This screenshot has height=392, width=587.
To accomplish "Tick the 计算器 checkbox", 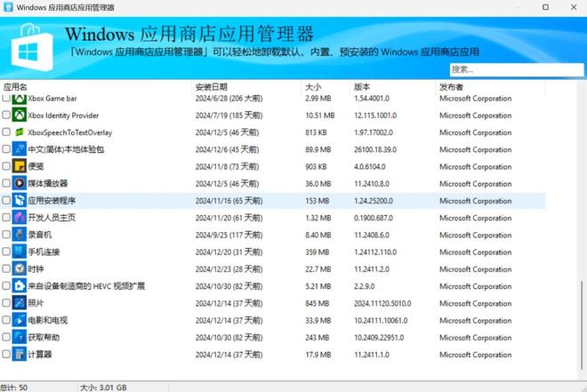I will click(6, 354).
